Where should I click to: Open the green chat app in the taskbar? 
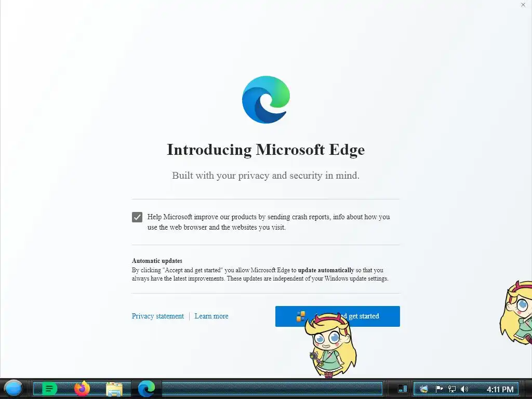49,389
